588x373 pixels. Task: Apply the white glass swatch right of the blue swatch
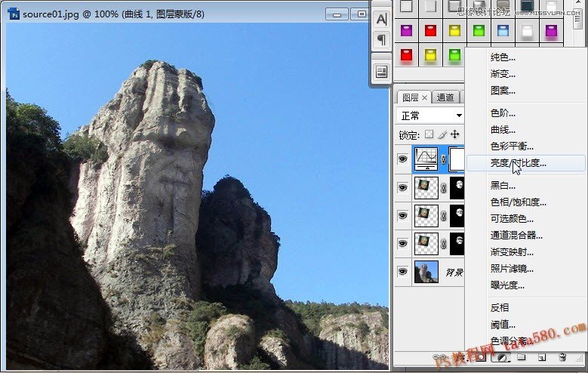point(527,31)
